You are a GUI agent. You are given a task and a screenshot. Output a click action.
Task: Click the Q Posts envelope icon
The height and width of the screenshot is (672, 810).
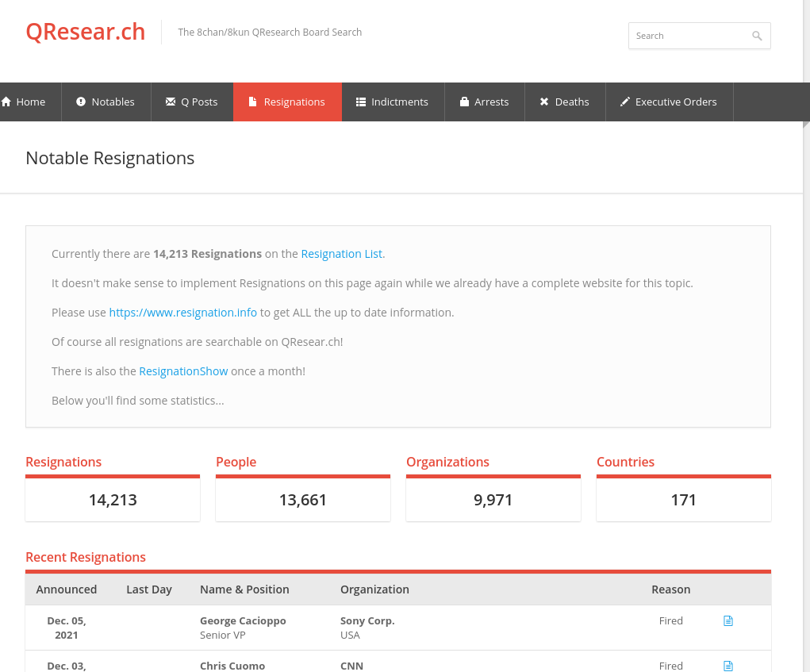coord(171,102)
